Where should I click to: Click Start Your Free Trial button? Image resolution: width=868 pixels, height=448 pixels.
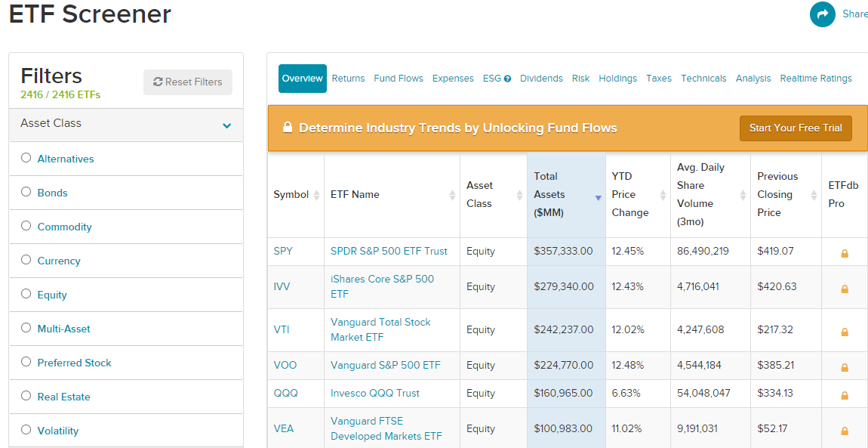[x=796, y=128]
